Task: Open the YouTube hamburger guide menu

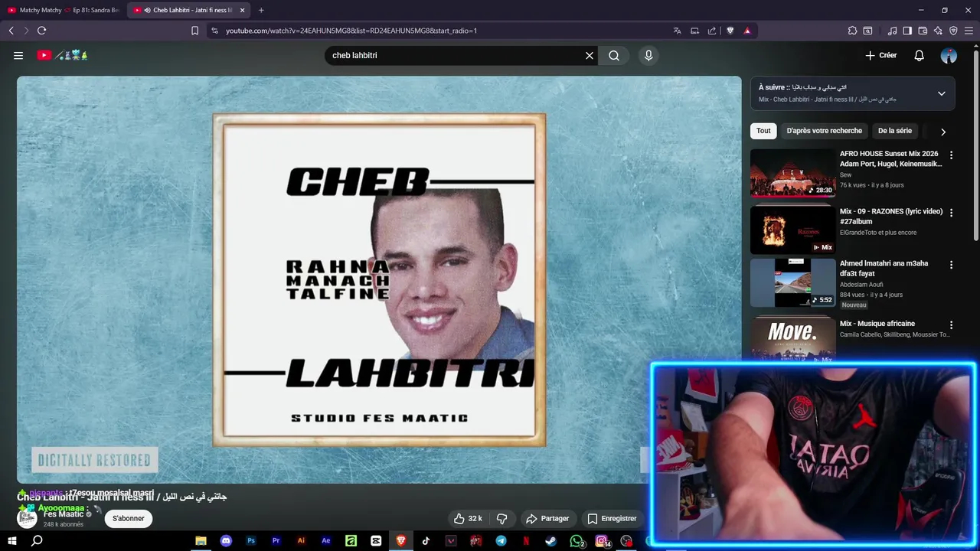Action: pyautogui.click(x=18, y=55)
